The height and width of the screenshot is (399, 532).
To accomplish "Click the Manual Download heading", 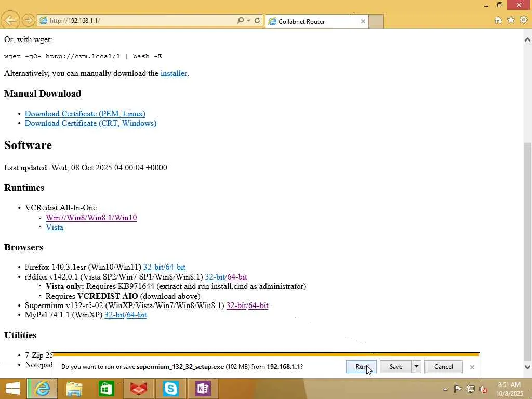I will [x=43, y=94].
